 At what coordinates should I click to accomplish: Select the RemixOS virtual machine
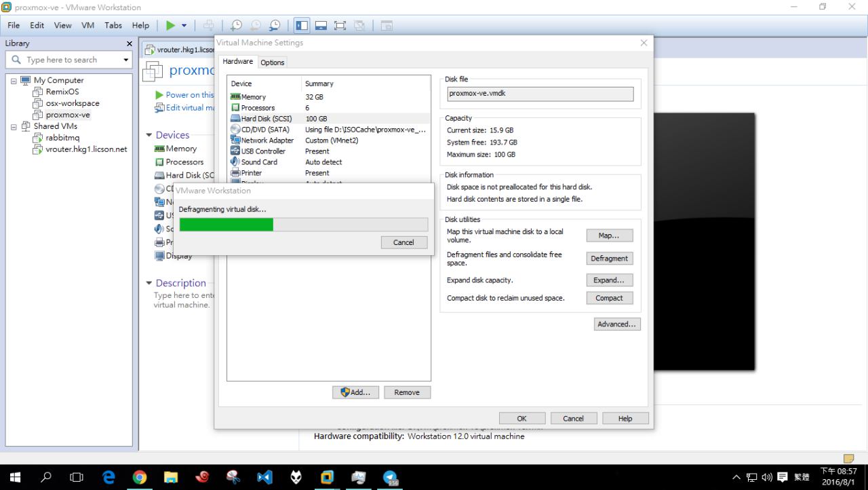coord(62,92)
